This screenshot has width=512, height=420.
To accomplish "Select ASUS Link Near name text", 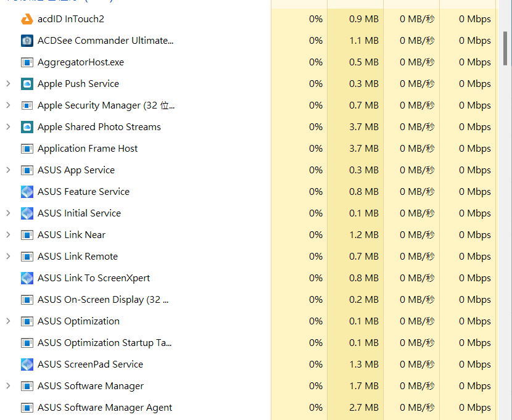I will (72, 235).
